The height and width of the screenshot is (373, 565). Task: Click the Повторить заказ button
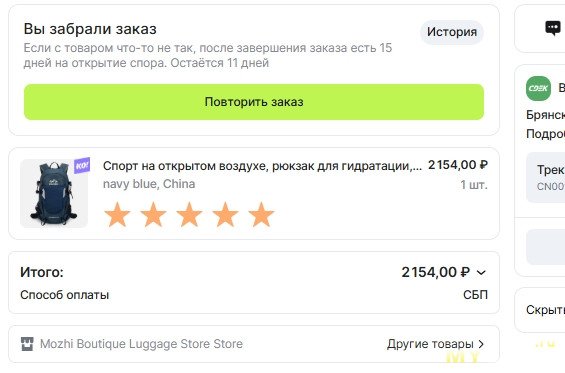tap(254, 102)
